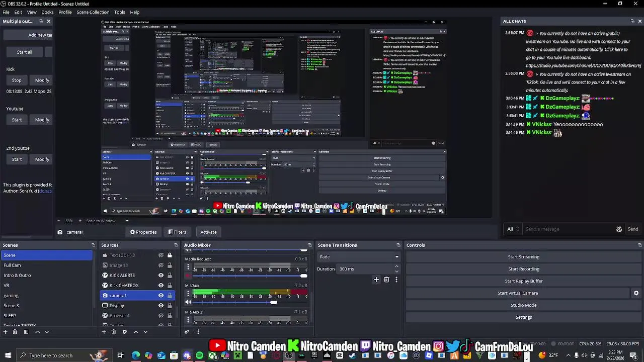Adjust the 300 ms duration stepper
This screenshot has width=644, height=362.
[396, 269]
